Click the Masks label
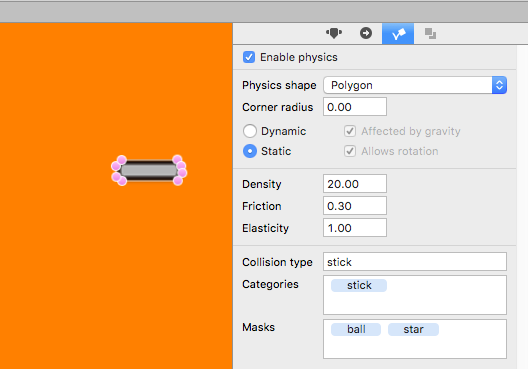528x369 pixels. (x=258, y=327)
